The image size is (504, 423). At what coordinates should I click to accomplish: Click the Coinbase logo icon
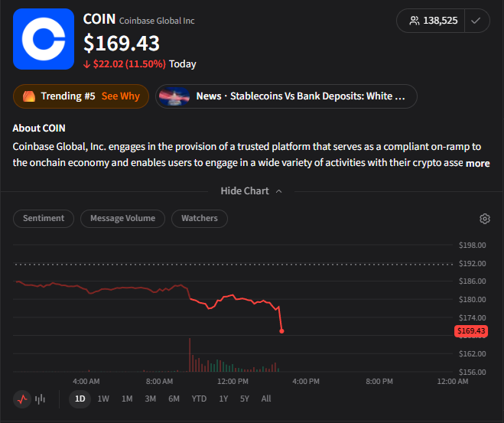pos(44,39)
